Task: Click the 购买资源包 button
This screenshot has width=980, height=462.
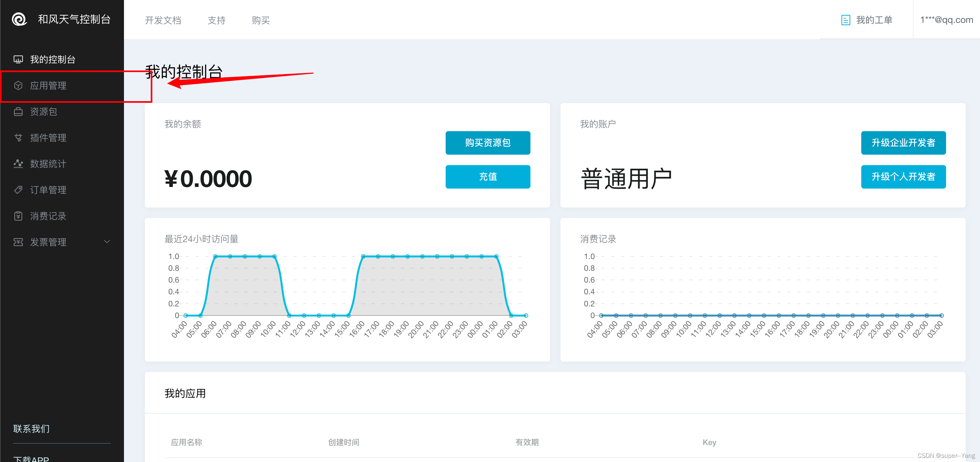Action: click(x=488, y=143)
